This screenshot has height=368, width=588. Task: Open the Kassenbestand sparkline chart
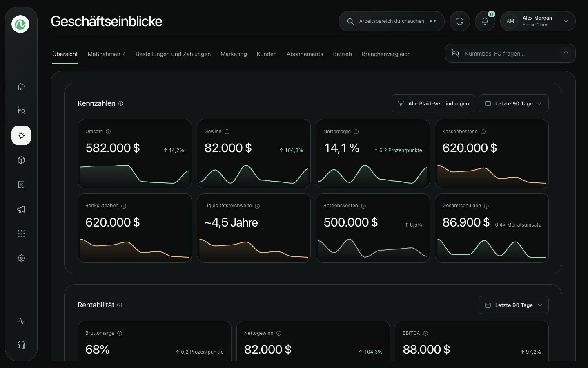(x=492, y=175)
